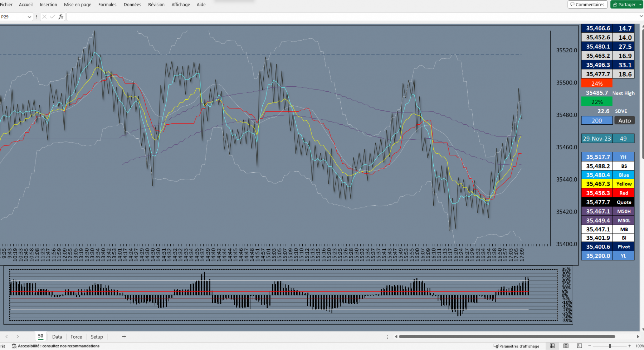Click the zoom slider handle
The image size is (644, 350).
610,346
